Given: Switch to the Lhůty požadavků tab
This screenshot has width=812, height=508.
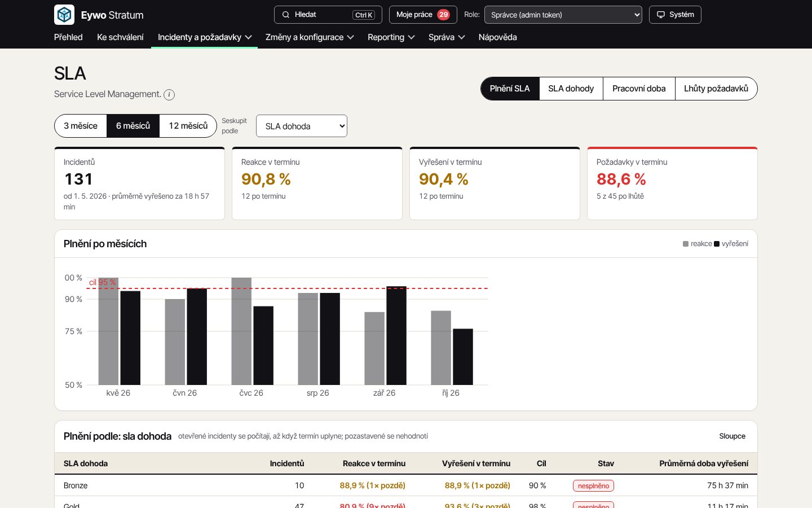Looking at the screenshot, I should [x=716, y=89].
